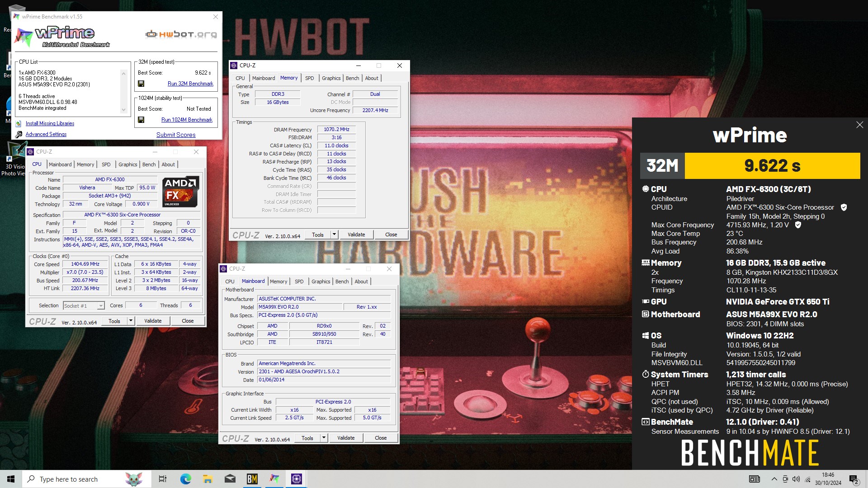
Task: Click the search cat mascot icon
Action: [133, 479]
